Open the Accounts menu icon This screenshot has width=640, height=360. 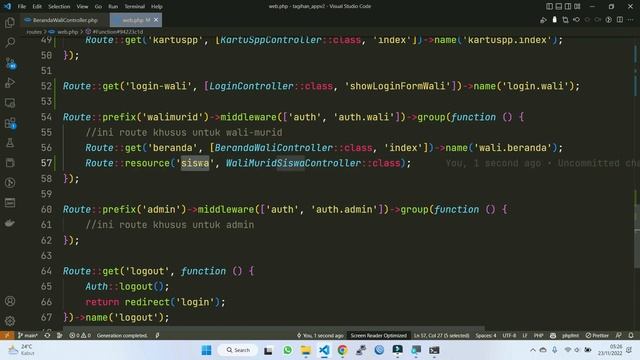[10, 301]
